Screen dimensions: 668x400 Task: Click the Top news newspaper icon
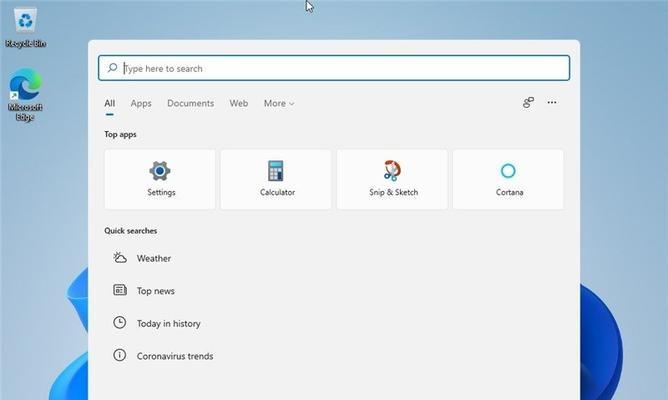coord(120,290)
